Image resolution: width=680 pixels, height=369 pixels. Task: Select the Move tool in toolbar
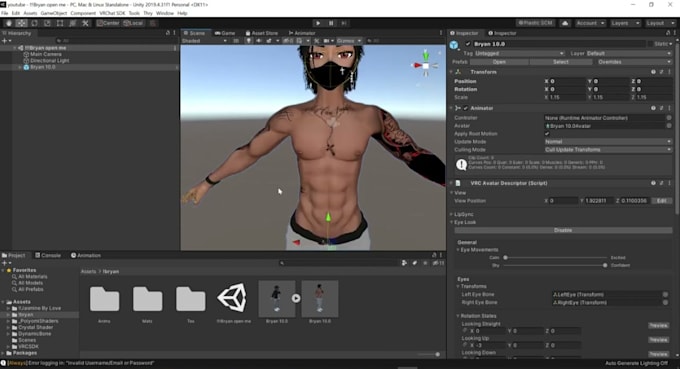(x=21, y=23)
